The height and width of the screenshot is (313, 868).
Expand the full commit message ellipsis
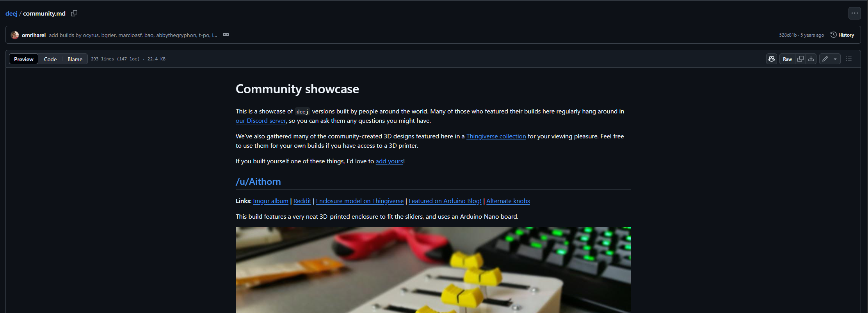click(x=226, y=35)
